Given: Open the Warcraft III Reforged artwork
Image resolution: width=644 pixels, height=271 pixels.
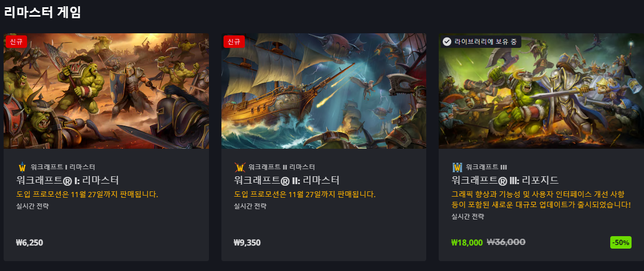Looking at the screenshot, I should (541, 91).
